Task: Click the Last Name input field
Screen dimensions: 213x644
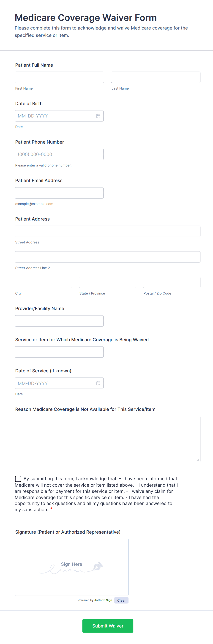Action: 156,77
